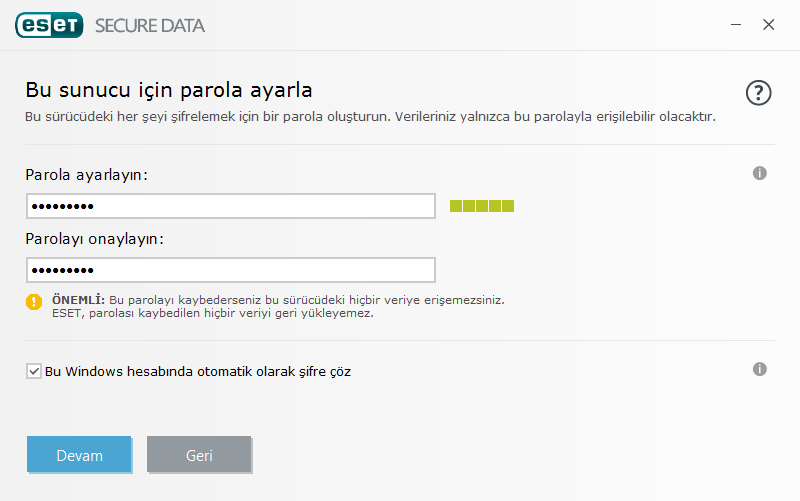Go back with the Geri button

tap(199, 455)
